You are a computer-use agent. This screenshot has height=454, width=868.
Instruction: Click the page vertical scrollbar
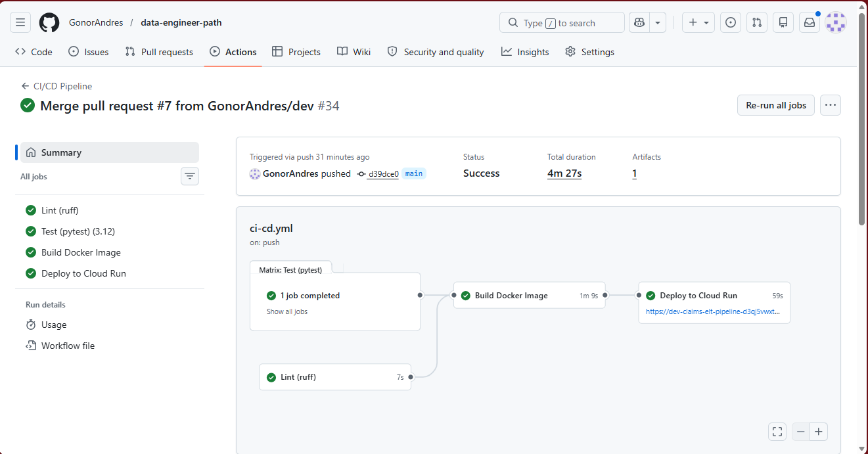(x=862, y=118)
